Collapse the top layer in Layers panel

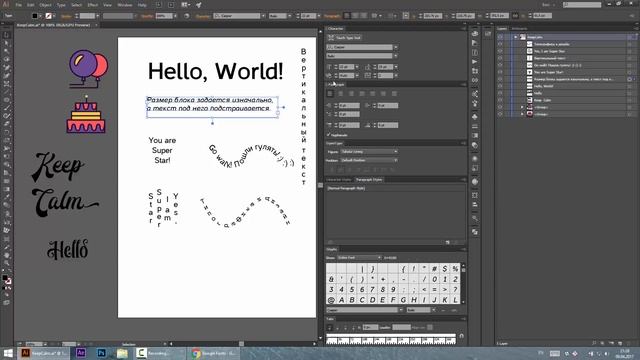tap(516, 37)
